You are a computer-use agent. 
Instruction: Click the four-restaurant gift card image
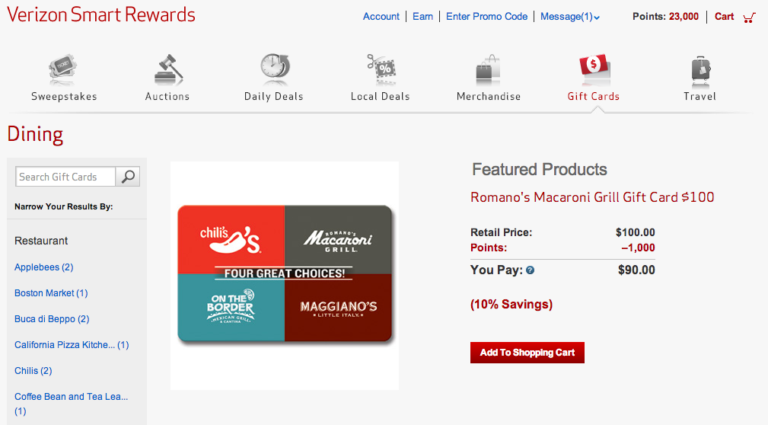tap(285, 274)
